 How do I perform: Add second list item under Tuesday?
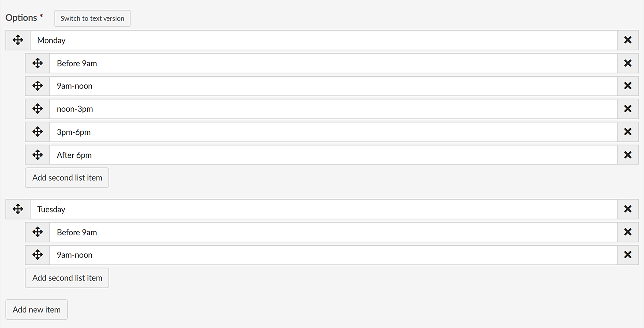(67, 278)
